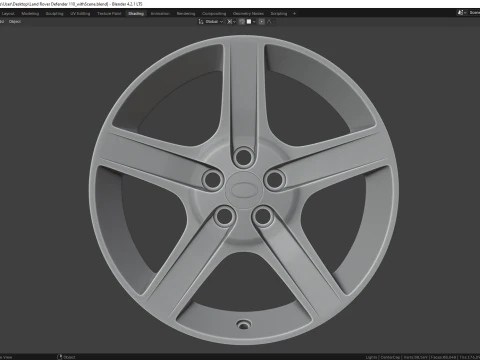Toggle the proportional editing icon
The height and width of the screenshot is (360, 480).
[262, 22]
